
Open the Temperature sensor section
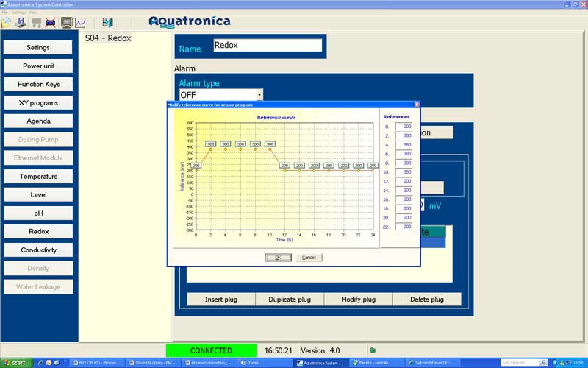(x=38, y=176)
